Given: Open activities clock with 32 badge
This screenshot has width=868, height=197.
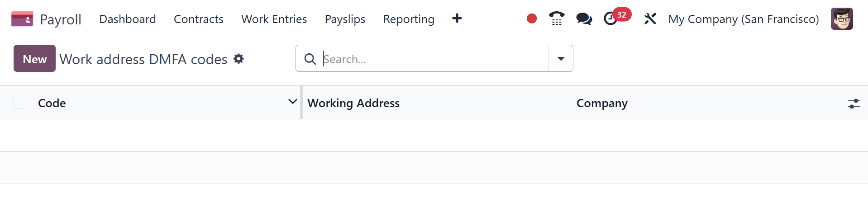Looking at the screenshot, I should pos(611,19).
